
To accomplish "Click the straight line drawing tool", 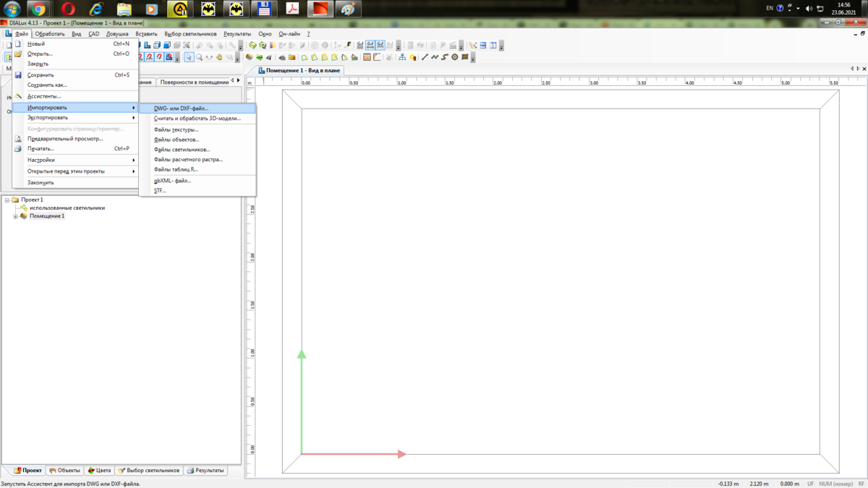I will pyautogui.click(x=425, y=57).
